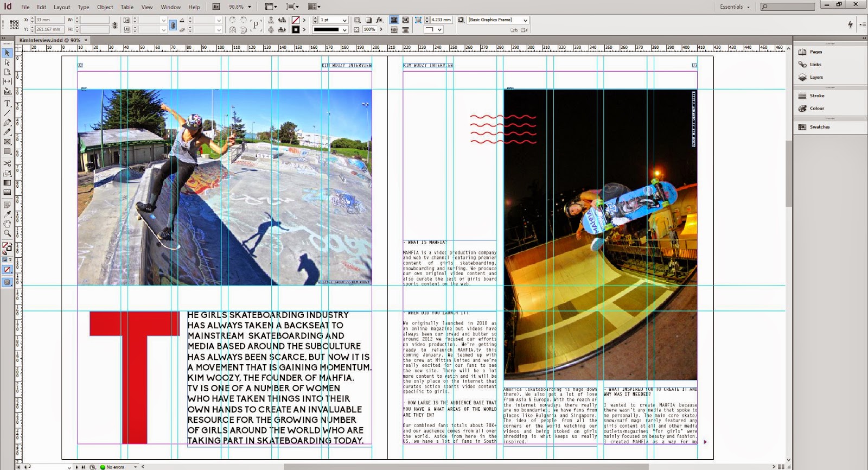Viewport: 868px width, 470px height.
Task: Open the Stroke panel
Action: click(x=817, y=96)
